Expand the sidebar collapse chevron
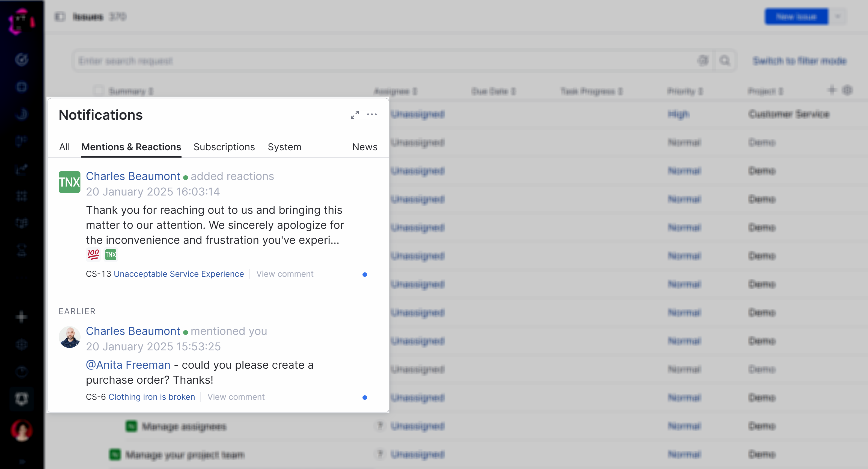 click(x=22, y=462)
